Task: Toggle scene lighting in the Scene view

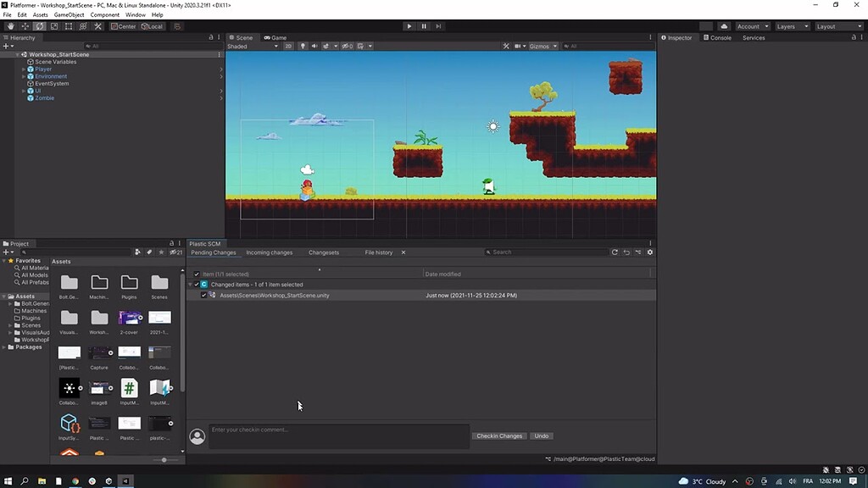Action: 303,46
